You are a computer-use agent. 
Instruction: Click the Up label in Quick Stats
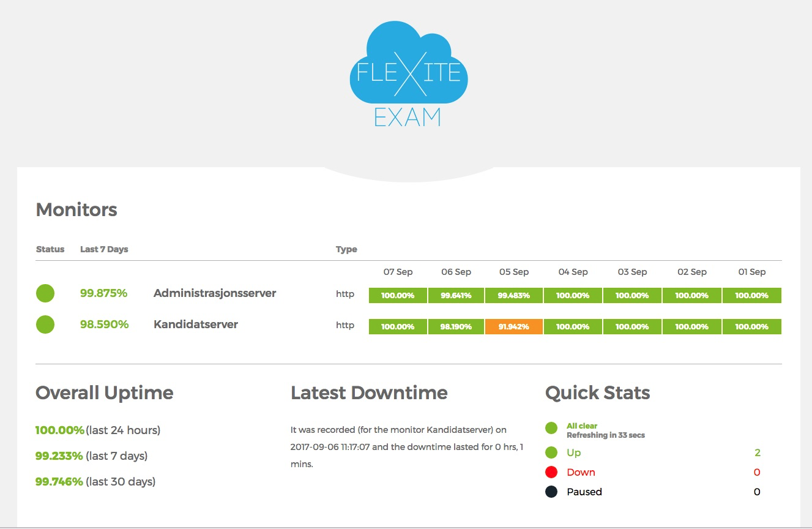click(x=574, y=453)
